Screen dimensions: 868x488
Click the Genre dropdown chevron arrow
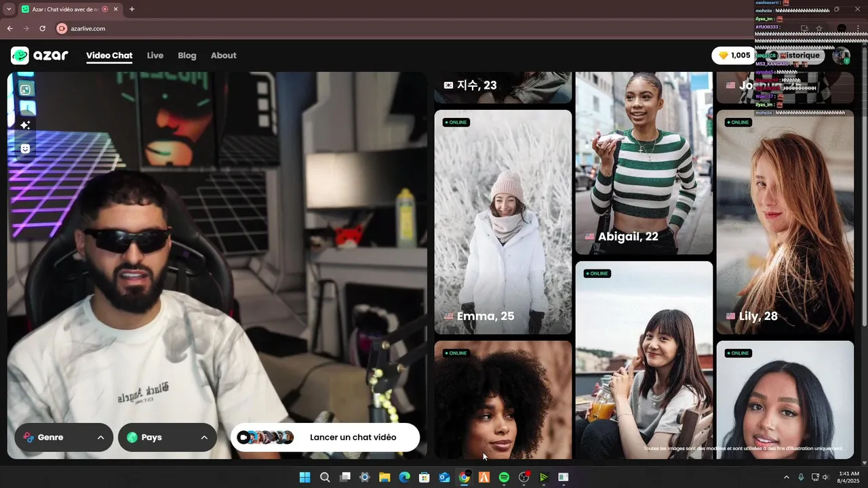coord(100,437)
